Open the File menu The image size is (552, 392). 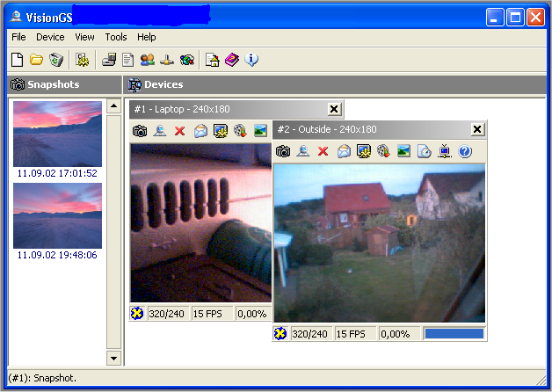click(x=18, y=37)
